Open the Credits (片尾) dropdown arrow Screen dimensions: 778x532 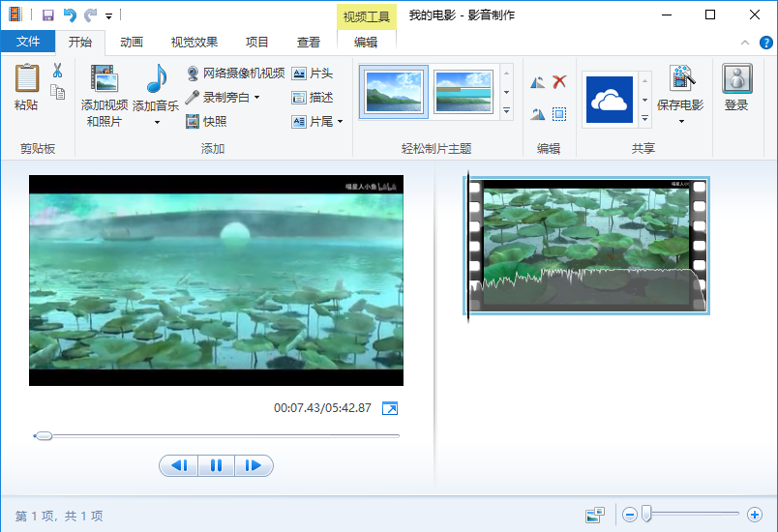point(340,121)
